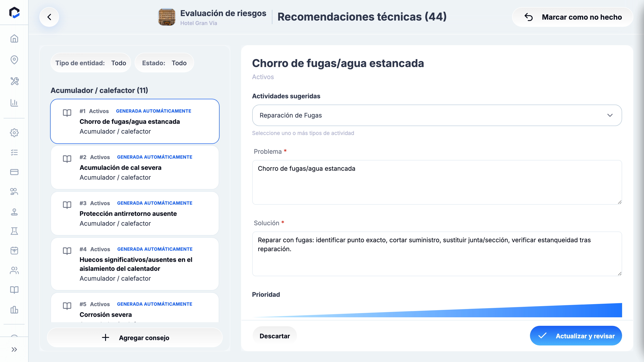Open the group people sidebar icon
The height and width of the screenshot is (362, 644).
tap(14, 192)
